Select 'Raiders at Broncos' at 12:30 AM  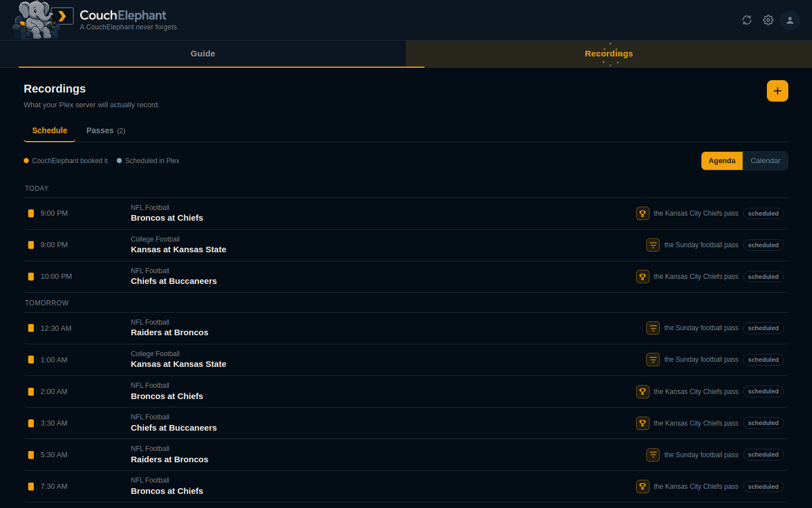(x=170, y=332)
